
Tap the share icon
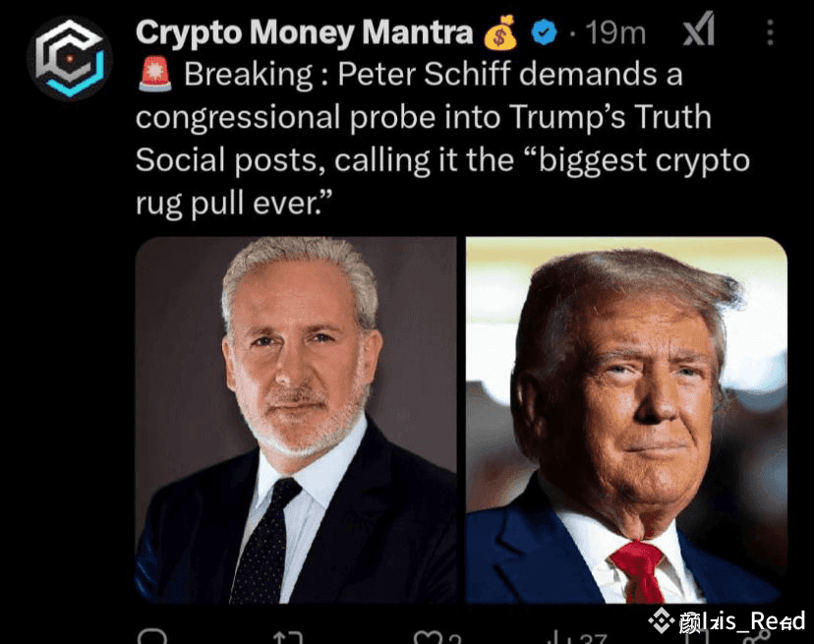point(757,638)
